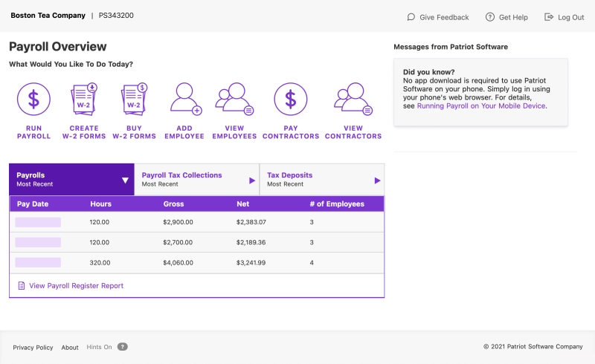
Task: Click the PAY CONTRACTORS label
Action: pos(291,132)
